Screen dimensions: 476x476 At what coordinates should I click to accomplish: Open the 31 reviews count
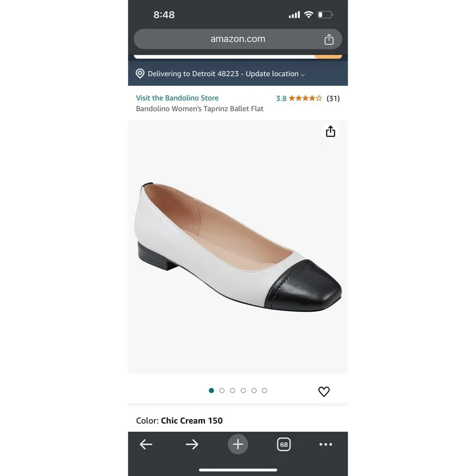(333, 99)
